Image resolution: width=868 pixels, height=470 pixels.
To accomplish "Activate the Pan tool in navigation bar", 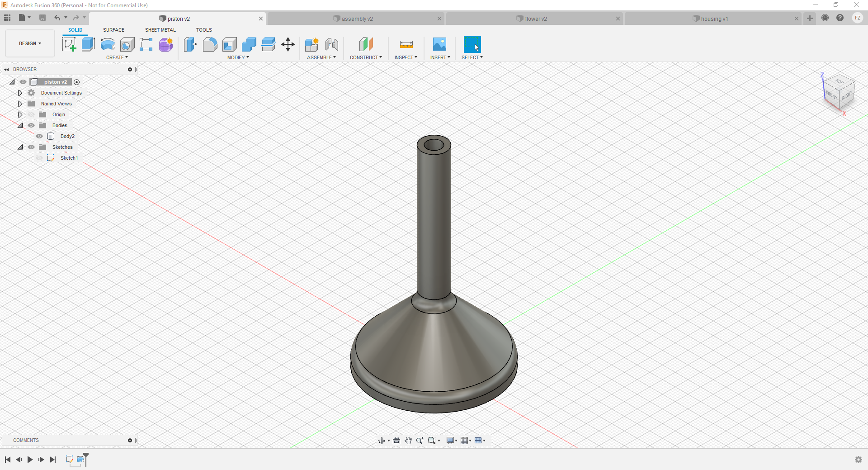I will tap(409, 440).
